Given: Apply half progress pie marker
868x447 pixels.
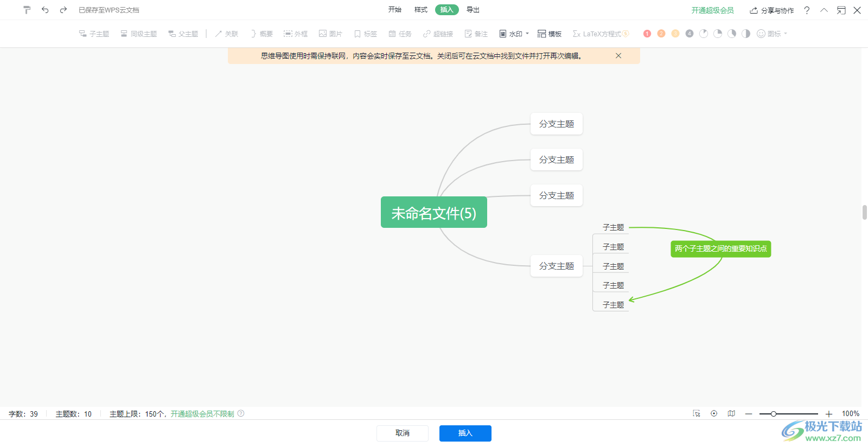Looking at the screenshot, I should [x=746, y=34].
